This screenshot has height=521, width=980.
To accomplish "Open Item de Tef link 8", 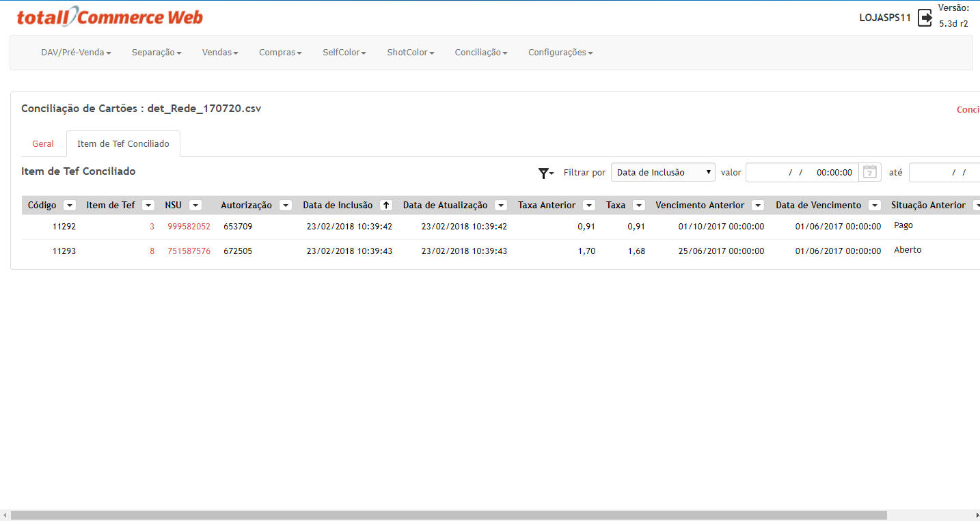I will point(152,251).
